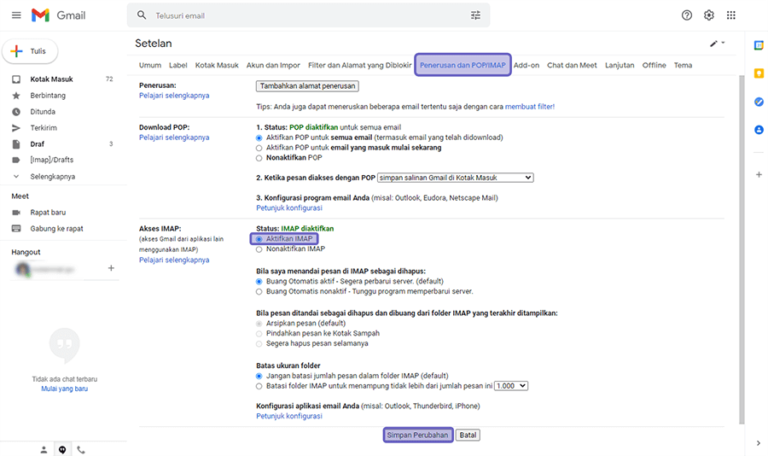This screenshot has height=456, width=768.
Task: Click Tambahkan alamat penerusan button
Action: click(x=307, y=86)
